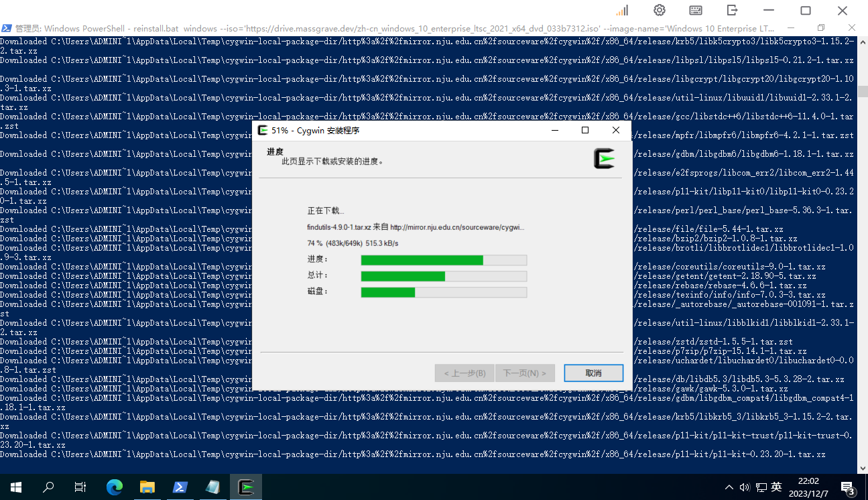Open Task View from the taskbar

(x=80, y=487)
